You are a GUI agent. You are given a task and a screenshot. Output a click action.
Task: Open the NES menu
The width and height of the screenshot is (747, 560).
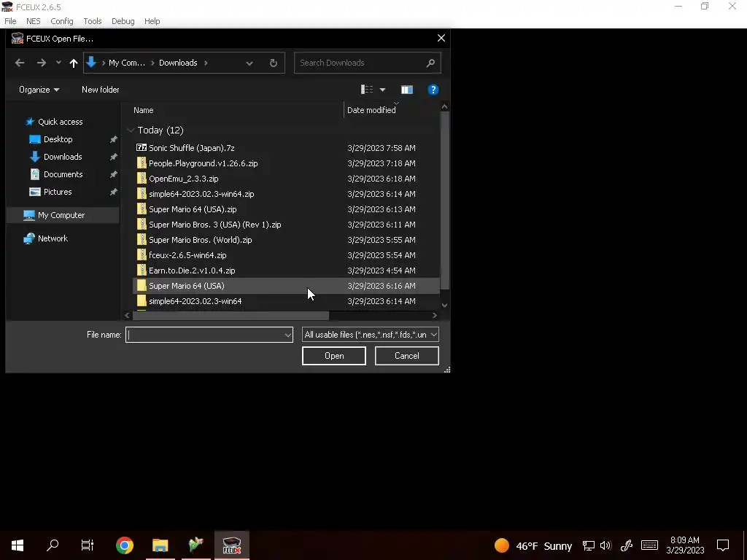(34, 21)
